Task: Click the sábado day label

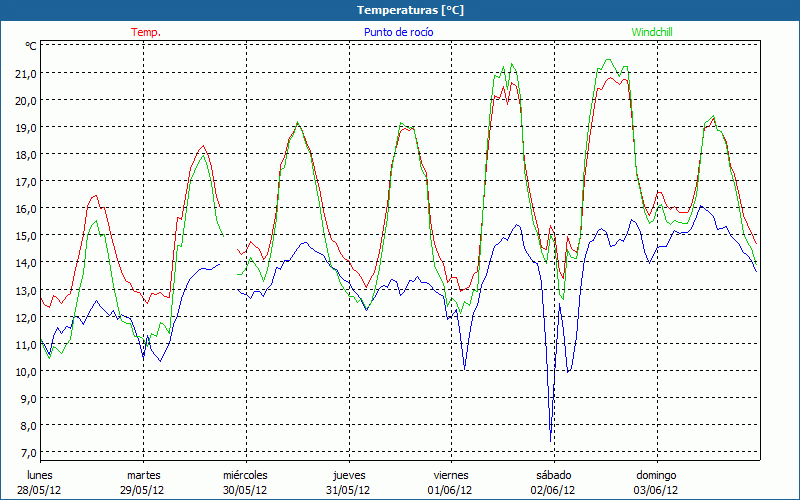Action: point(553,475)
